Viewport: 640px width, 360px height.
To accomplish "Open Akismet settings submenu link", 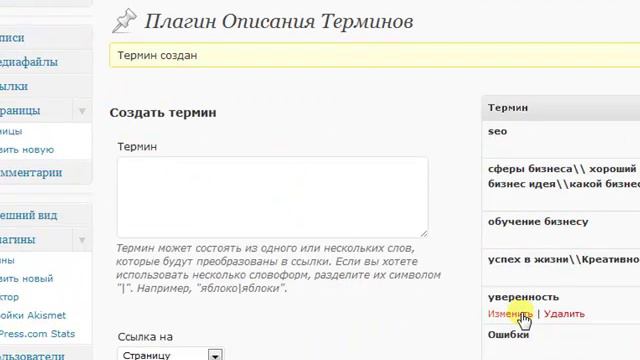I will 33,315.
